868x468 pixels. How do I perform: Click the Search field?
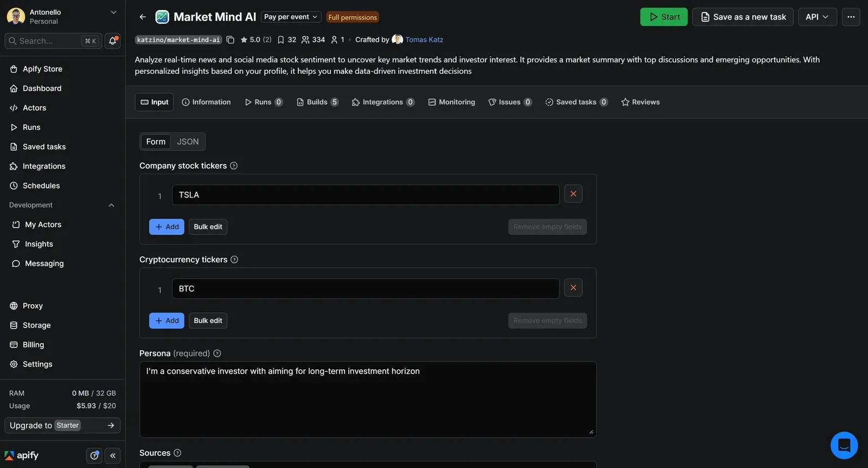coord(53,41)
